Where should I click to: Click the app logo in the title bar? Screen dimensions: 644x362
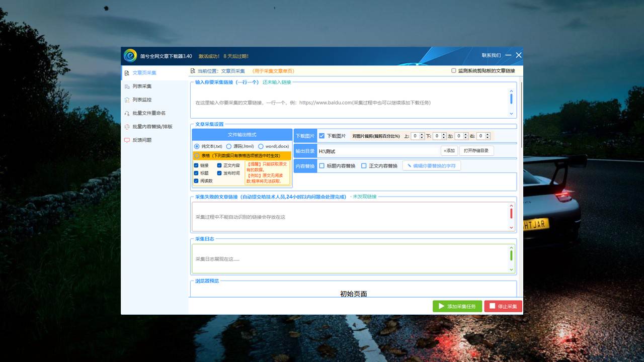tap(130, 56)
